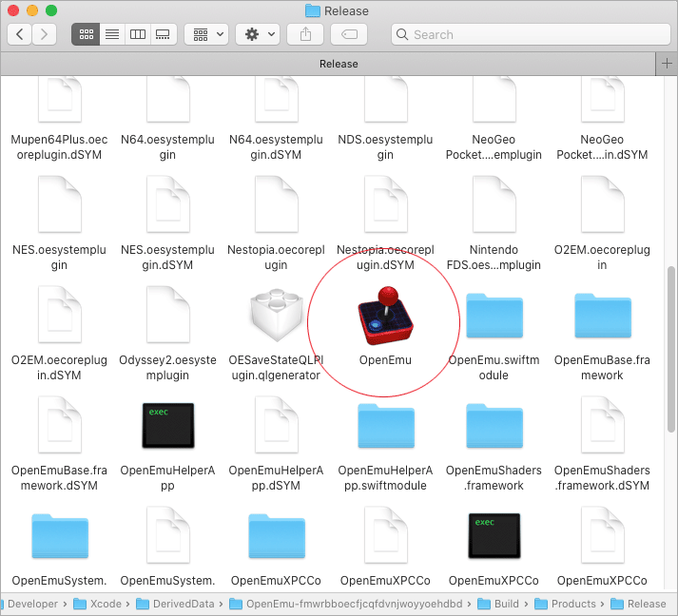Select the leftmost OpenEmuSystem folder
678x616 pixels.
pos(60,536)
